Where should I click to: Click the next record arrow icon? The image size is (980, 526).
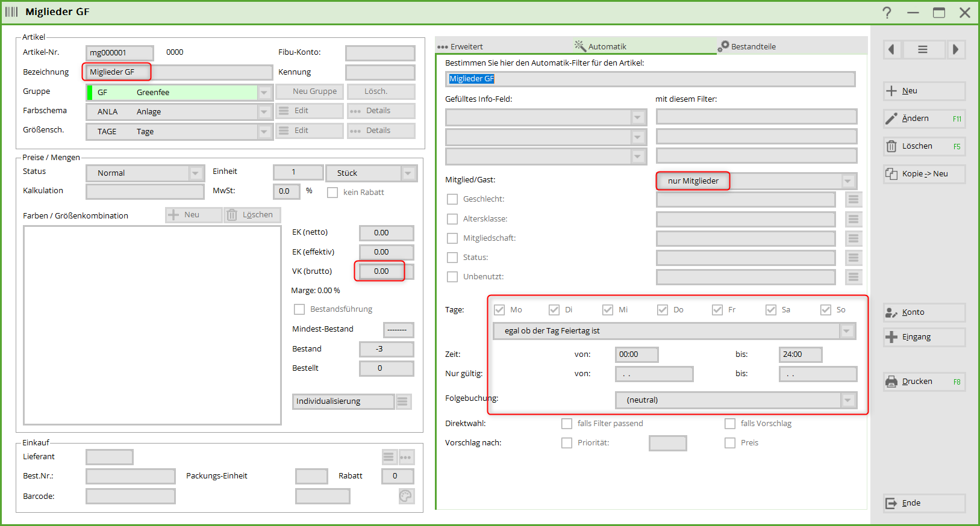pyautogui.click(x=955, y=49)
